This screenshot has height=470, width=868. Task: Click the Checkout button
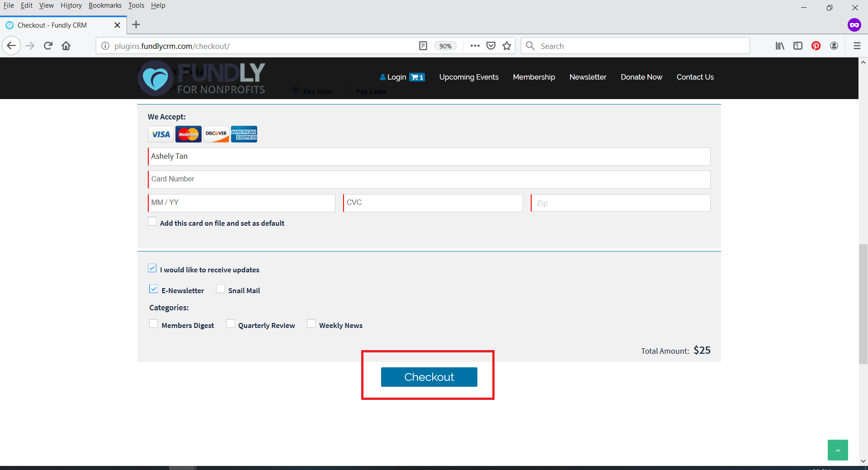point(429,377)
